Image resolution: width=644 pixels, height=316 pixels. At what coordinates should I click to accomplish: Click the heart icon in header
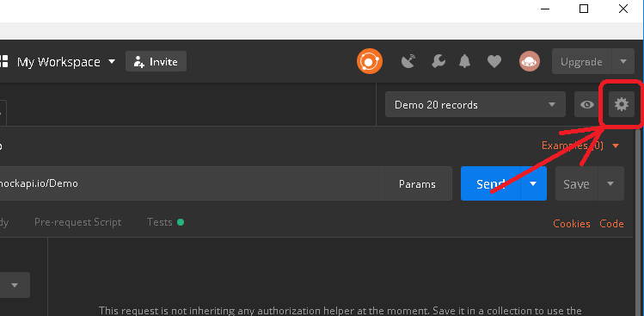click(x=494, y=62)
